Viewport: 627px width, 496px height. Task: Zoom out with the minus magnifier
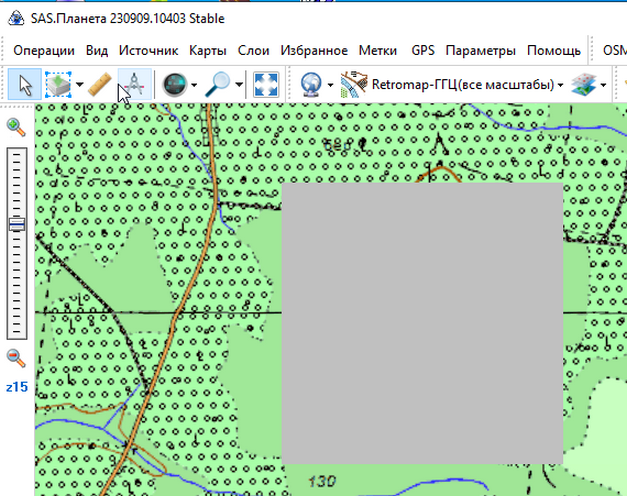point(16,358)
